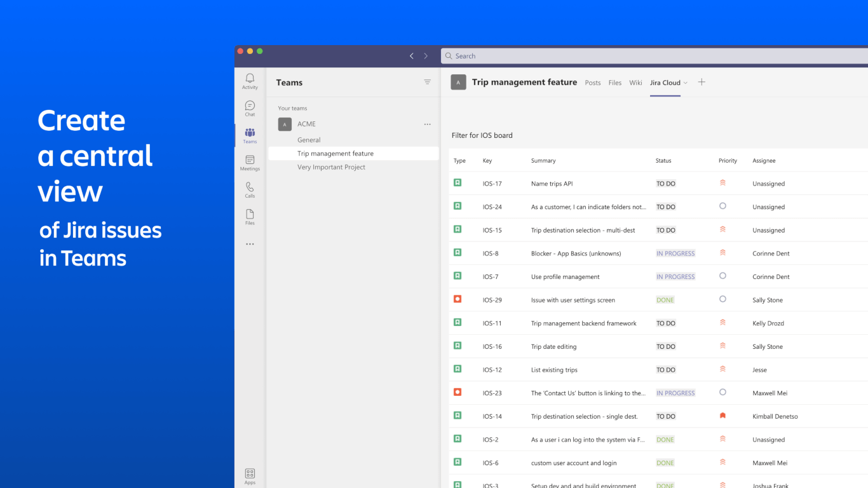Click summary 'Use profile management'
868x488 pixels.
pyautogui.click(x=566, y=277)
